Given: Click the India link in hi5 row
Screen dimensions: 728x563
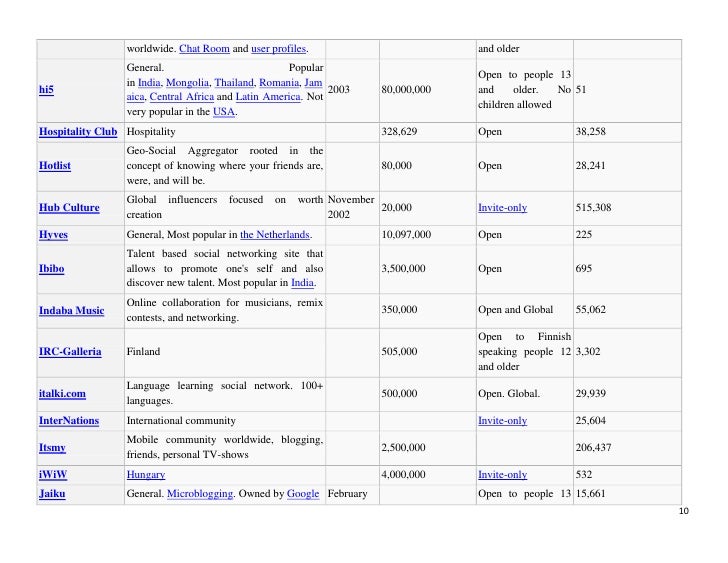Looking at the screenshot, I should pos(149,83).
